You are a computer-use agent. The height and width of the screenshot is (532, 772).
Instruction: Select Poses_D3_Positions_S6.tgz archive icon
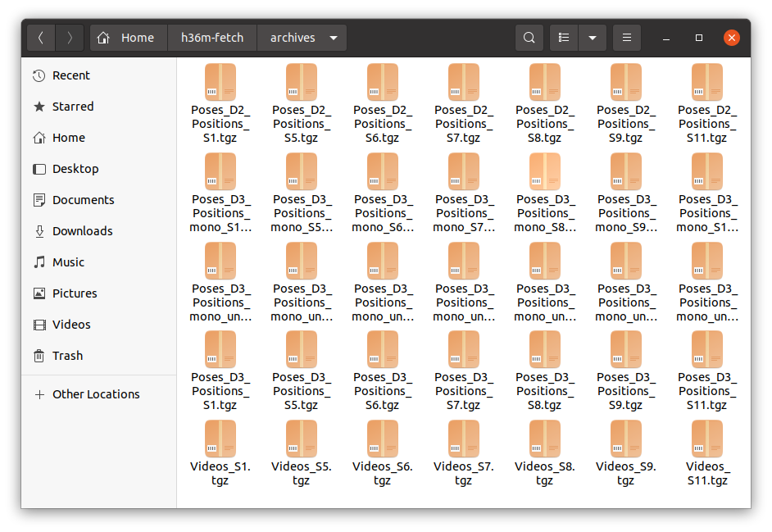click(383, 349)
